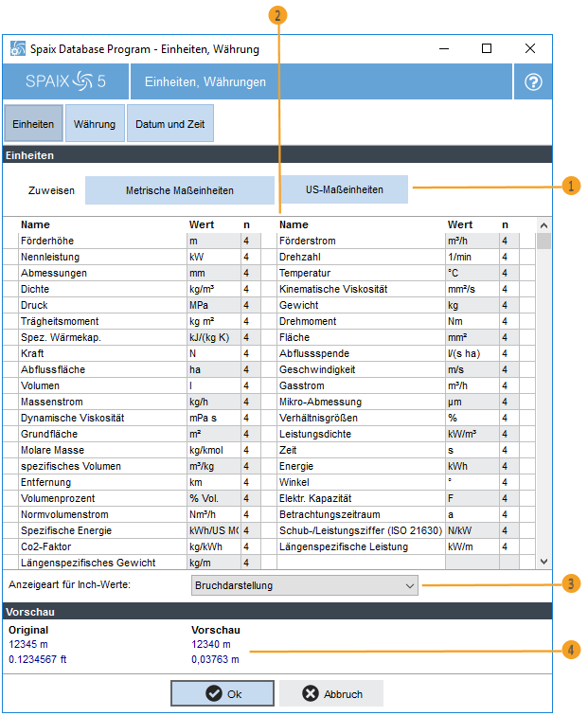Select the 'Abflussspende' row name
588x716 pixels.
[314, 353]
